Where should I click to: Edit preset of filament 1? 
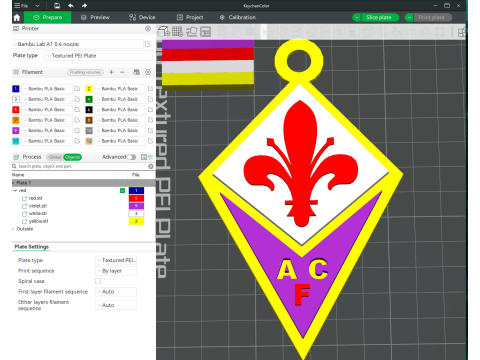(x=77, y=89)
